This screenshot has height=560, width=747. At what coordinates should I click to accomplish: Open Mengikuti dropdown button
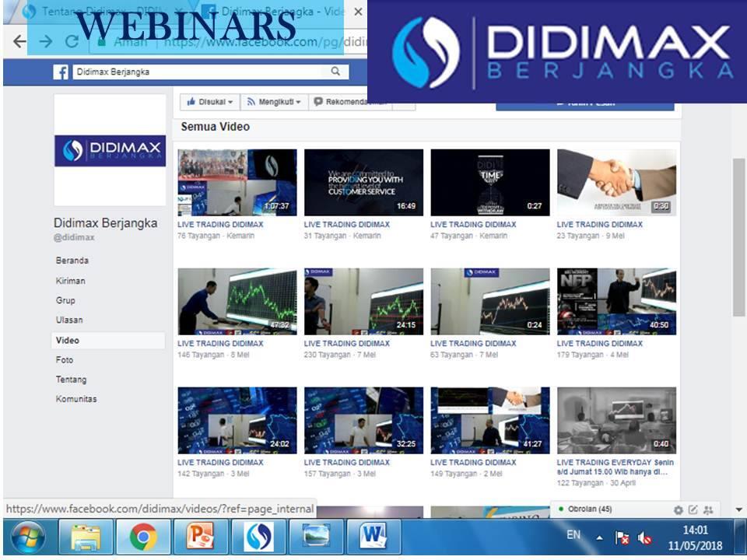click(274, 102)
